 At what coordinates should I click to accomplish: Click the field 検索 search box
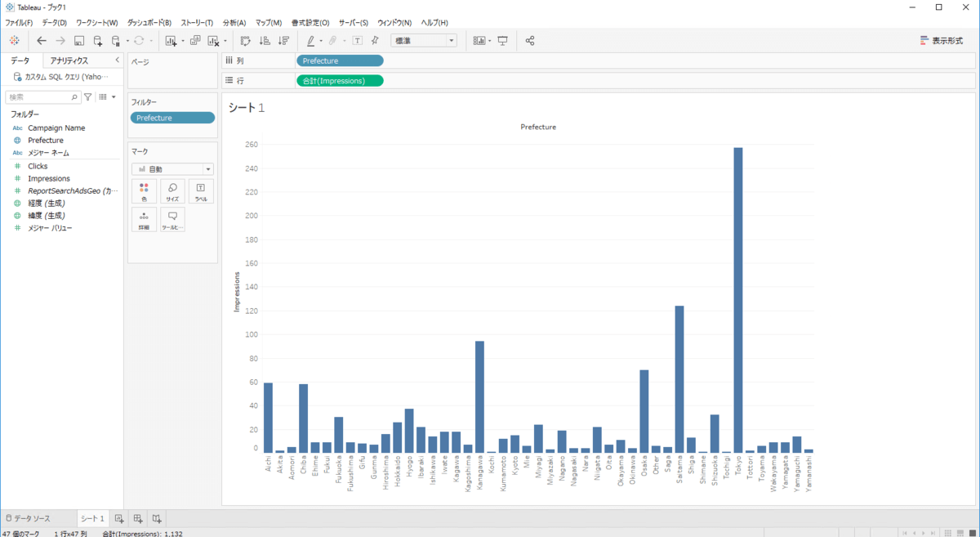click(42, 97)
